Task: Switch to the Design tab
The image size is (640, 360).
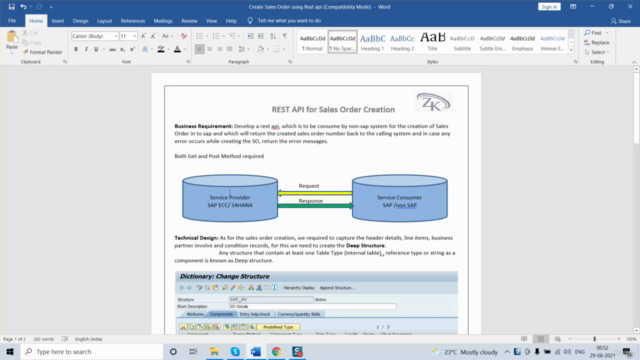Action: (x=80, y=21)
